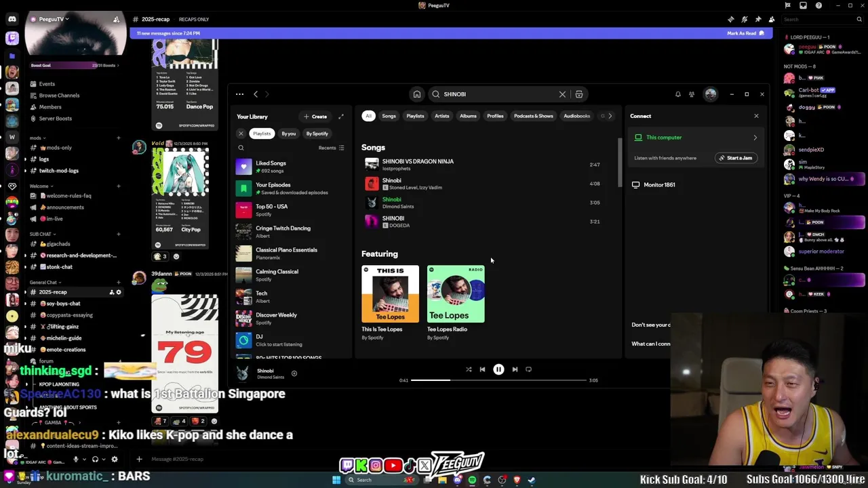
Task: Search within Your Library
Action: tap(241, 148)
